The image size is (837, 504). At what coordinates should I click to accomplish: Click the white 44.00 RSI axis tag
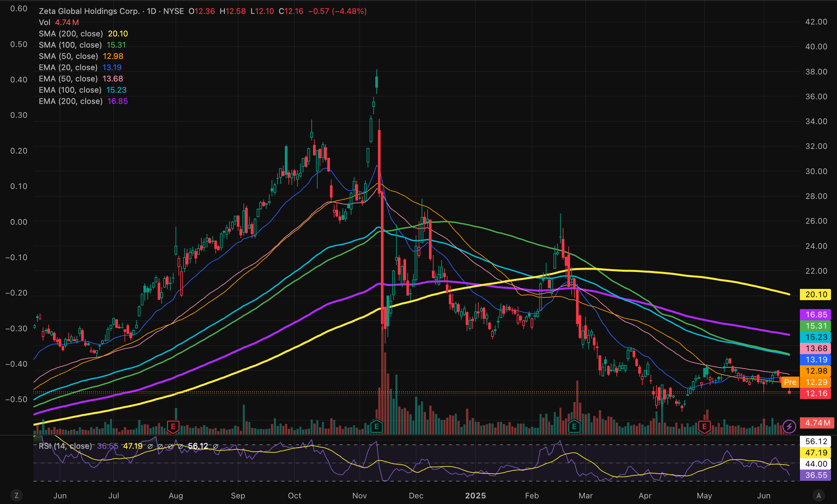tap(815, 464)
